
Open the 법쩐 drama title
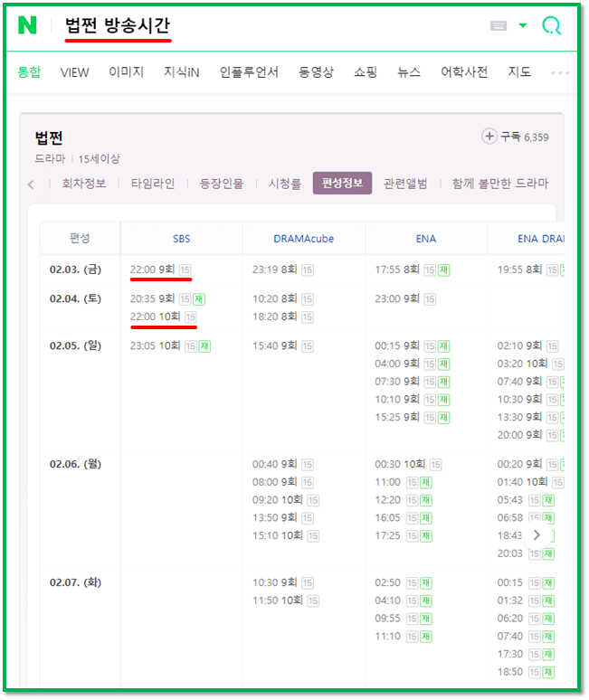click(49, 137)
